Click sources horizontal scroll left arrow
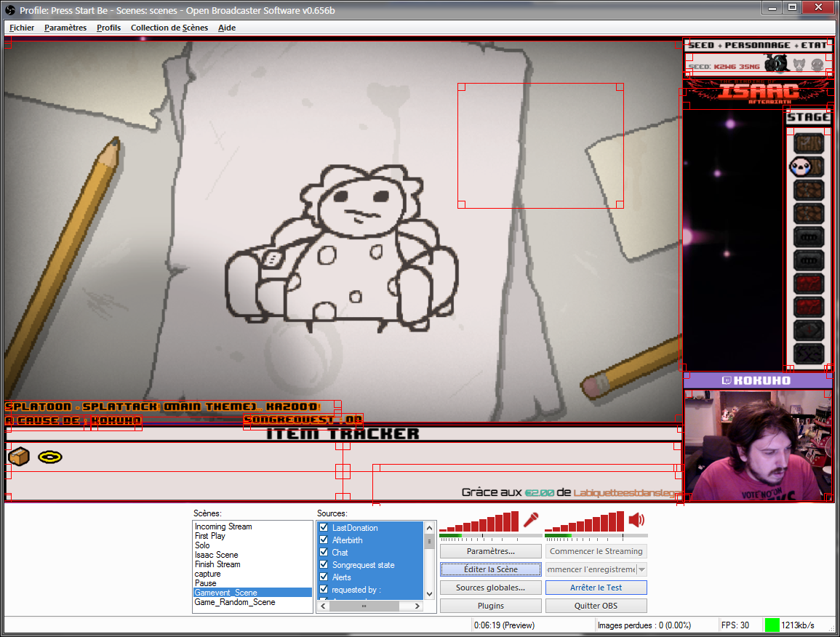Image resolution: width=840 pixels, height=637 pixels. pyautogui.click(x=323, y=606)
